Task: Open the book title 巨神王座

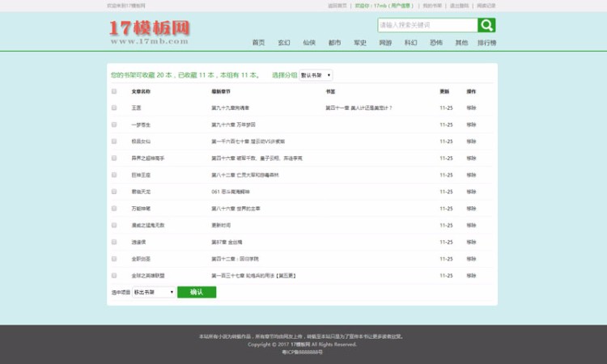Action: [x=141, y=175]
